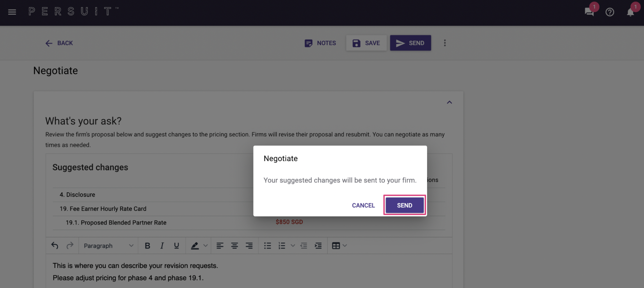Open the table options dropdown arrow
644x288 pixels.
345,246
